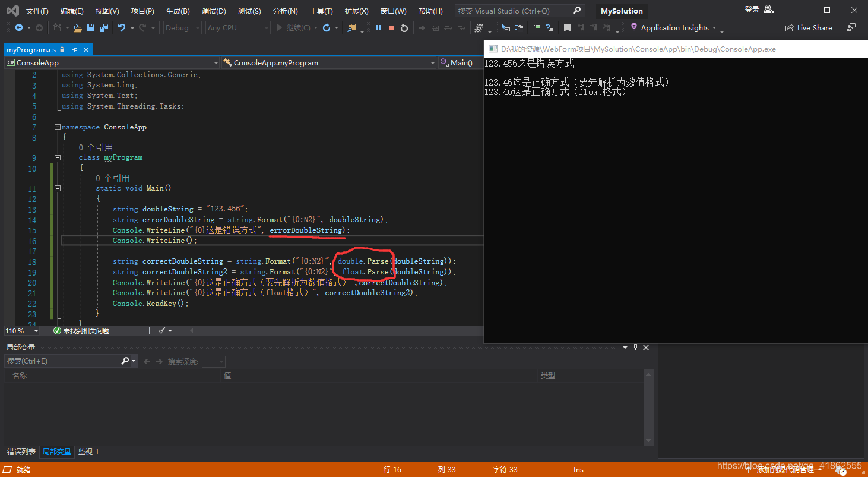Open the Any CPU platform dropdown
Viewport: 868px width, 477px height.
(237, 27)
